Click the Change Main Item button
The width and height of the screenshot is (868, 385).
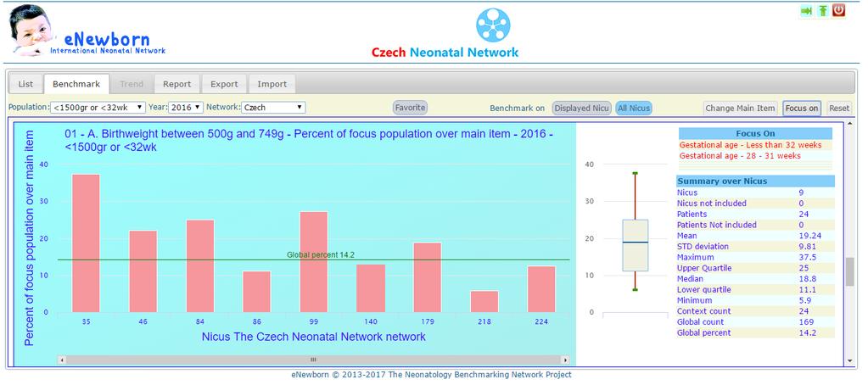[740, 109]
